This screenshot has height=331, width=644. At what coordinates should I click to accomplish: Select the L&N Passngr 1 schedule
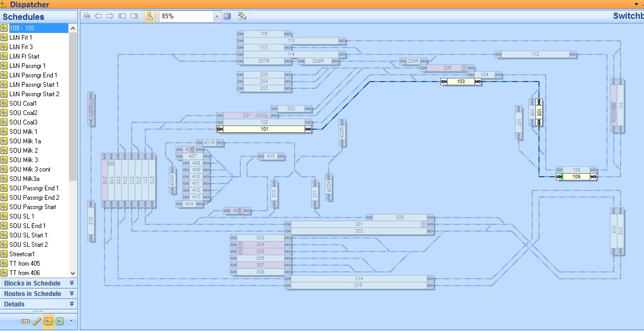tap(27, 66)
